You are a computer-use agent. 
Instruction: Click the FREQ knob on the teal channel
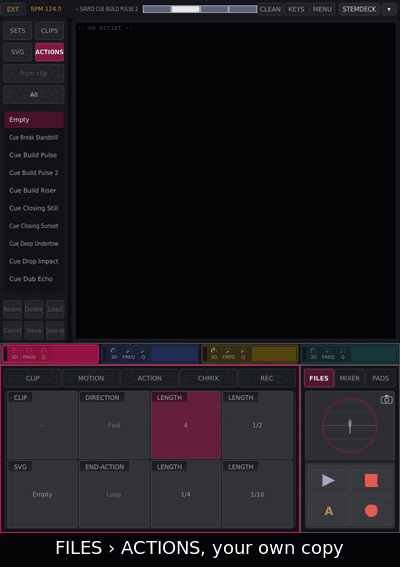[x=328, y=350]
